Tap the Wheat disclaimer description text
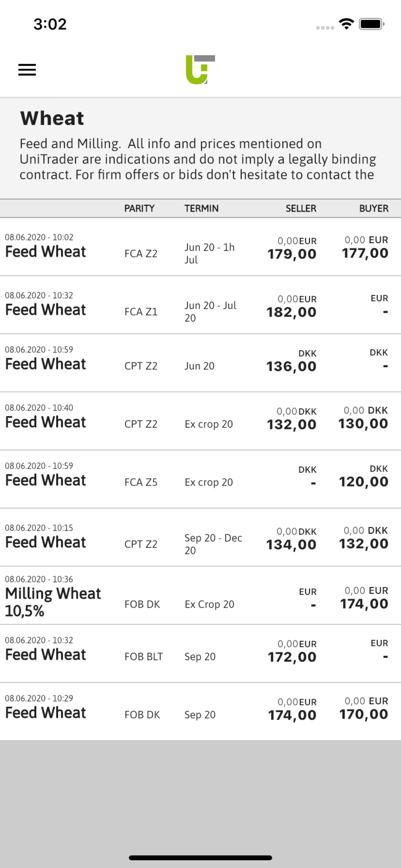Screen dimensions: 401x868 (x=198, y=159)
